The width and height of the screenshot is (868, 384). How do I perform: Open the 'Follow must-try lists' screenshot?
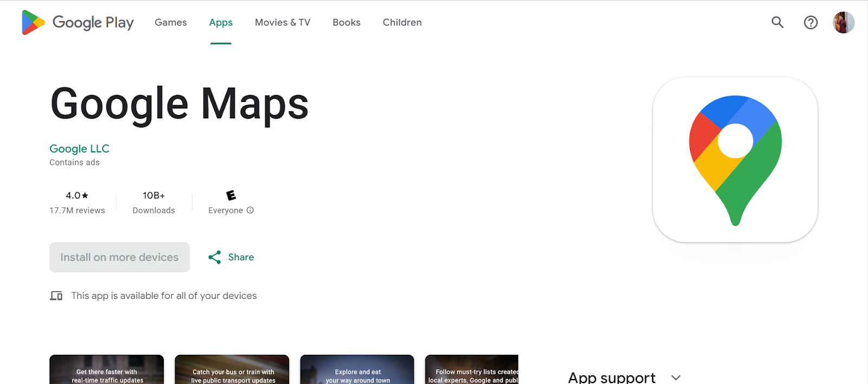472,369
